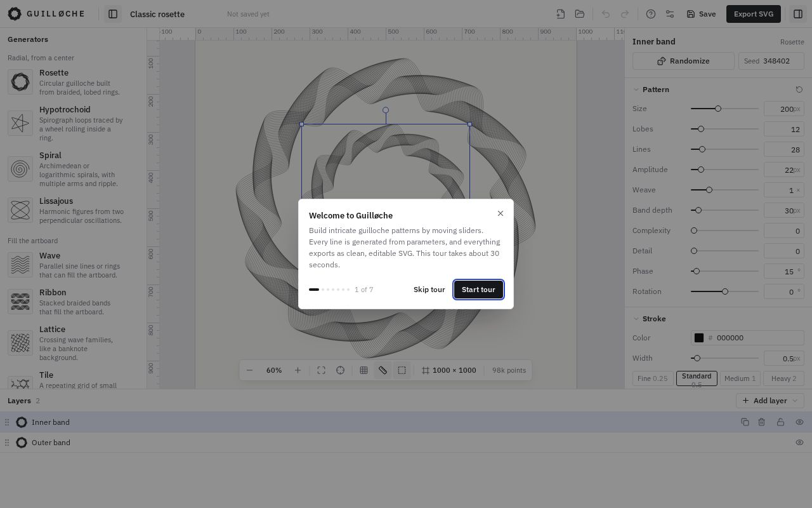Toggle the rulers icon
Image resolution: width=812 pixels, height=508 pixels.
pyautogui.click(x=383, y=370)
